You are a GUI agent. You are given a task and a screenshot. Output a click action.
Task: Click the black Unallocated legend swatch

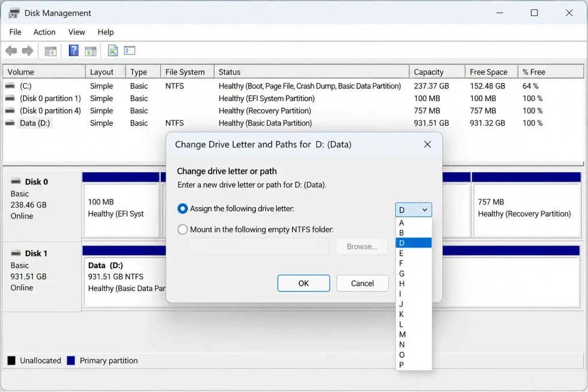pos(11,360)
